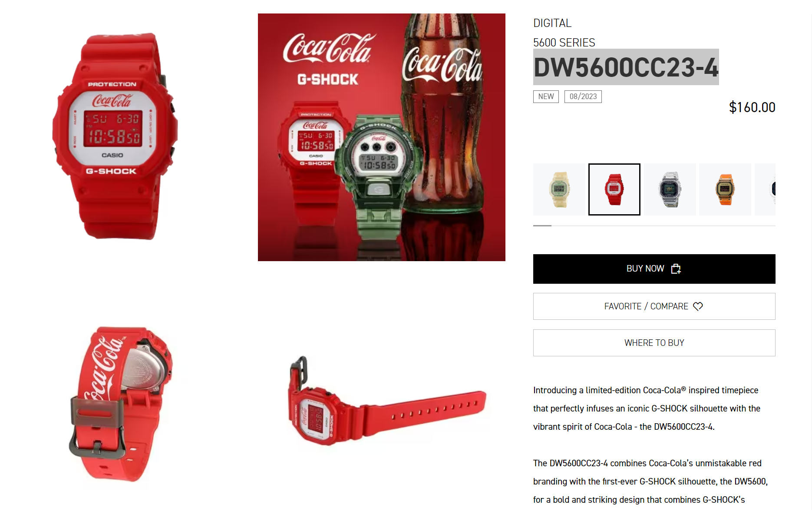Click the heart icon beside Favorite / Compare
Viewport: 812px width, 511px height.
click(698, 306)
